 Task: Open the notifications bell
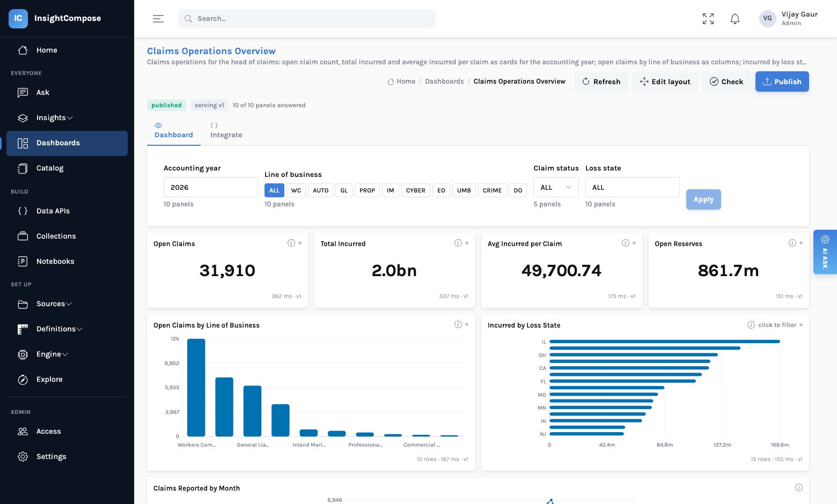point(735,19)
